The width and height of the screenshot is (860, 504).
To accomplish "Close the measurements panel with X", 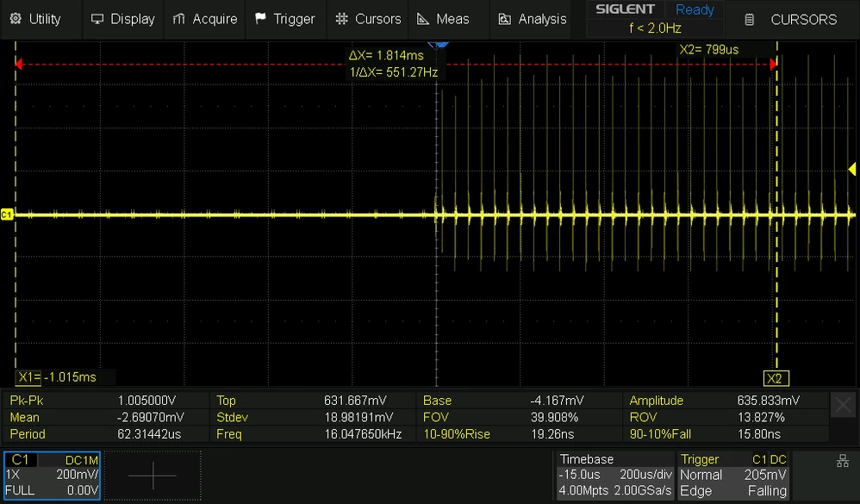I will point(843,406).
